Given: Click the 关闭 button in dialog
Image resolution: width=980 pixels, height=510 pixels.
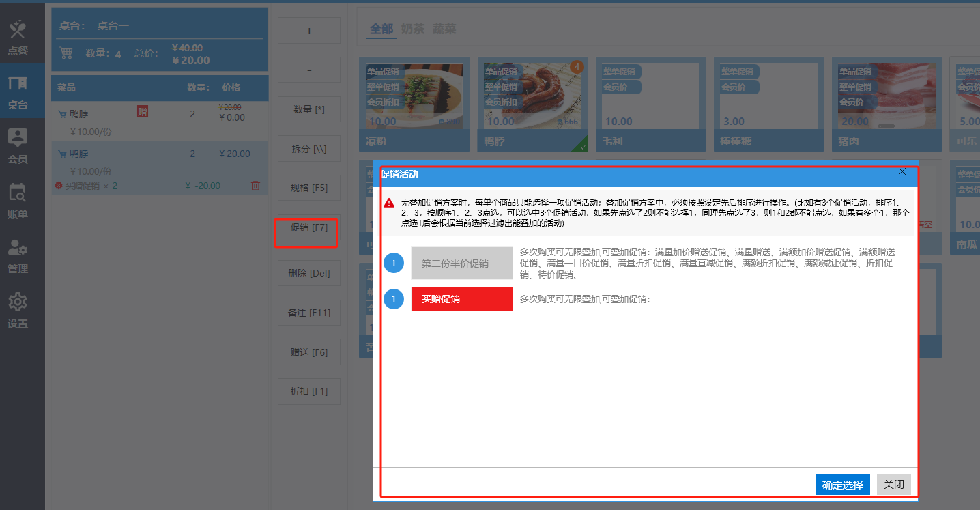Looking at the screenshot, I should [x=893, y=485].
